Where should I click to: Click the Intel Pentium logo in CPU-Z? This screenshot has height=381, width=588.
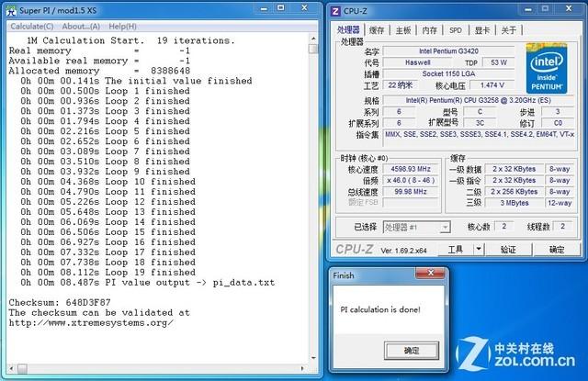pos(547,68)
